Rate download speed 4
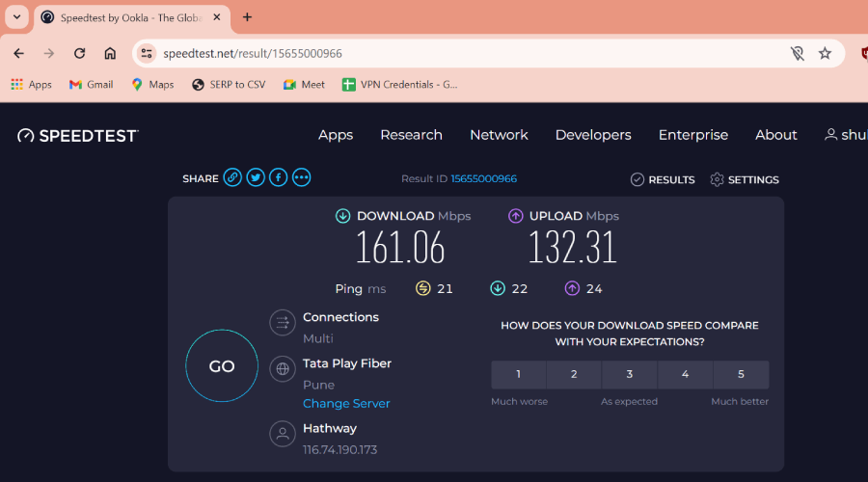Screen dimensions: 868x482 tap(686, 374)
